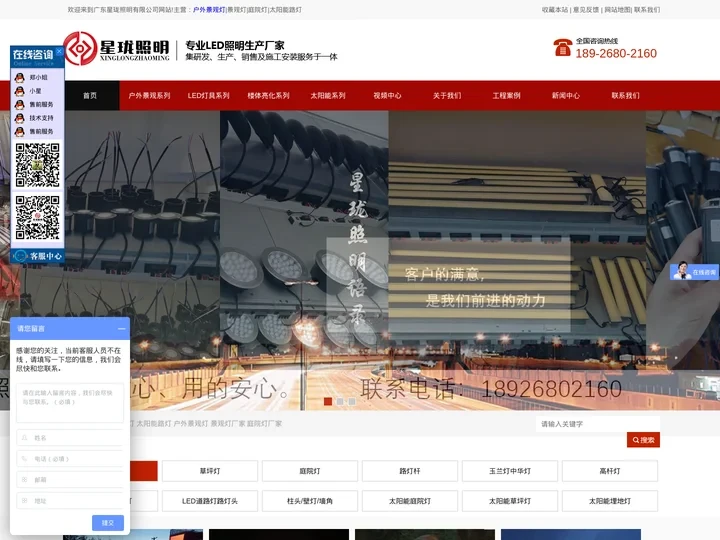This screenshot has width=720, height=540.
Task: Open 工程案例 page
Action: tap(506, 96)
